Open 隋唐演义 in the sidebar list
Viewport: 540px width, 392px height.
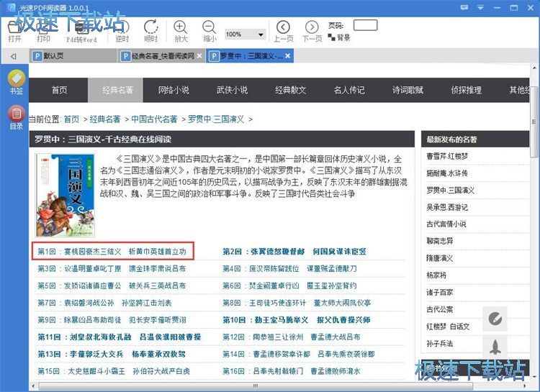pos(440,258)
